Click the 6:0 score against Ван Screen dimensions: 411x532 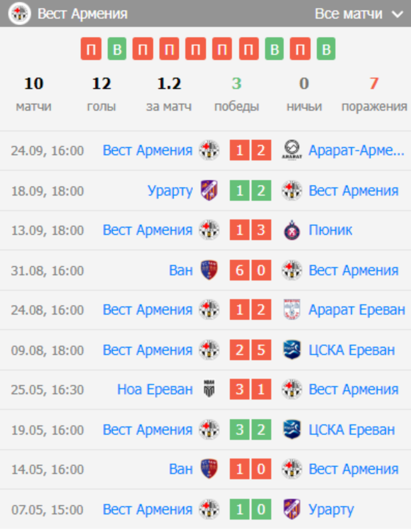pos(251,270)
